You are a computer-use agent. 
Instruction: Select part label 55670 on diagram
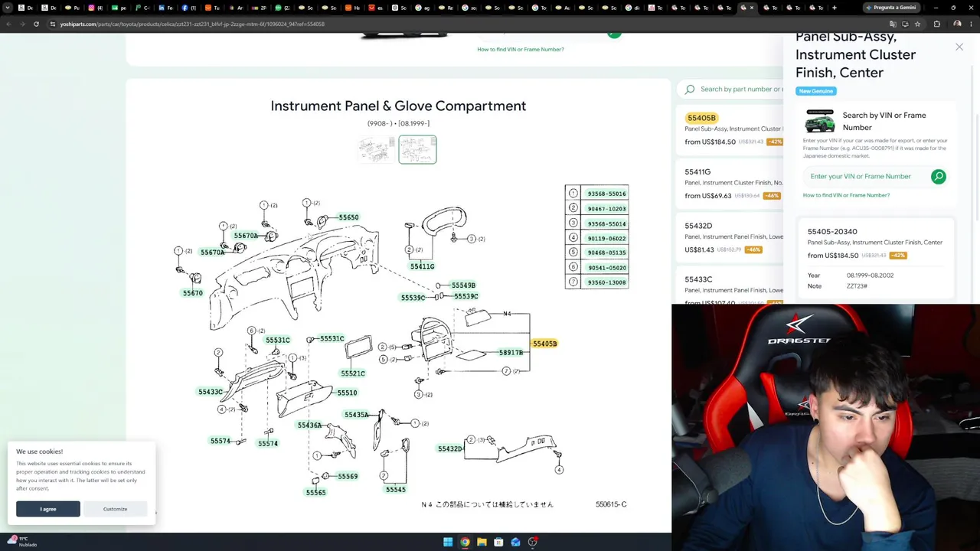pyautogui.click(x=192, y=293)
